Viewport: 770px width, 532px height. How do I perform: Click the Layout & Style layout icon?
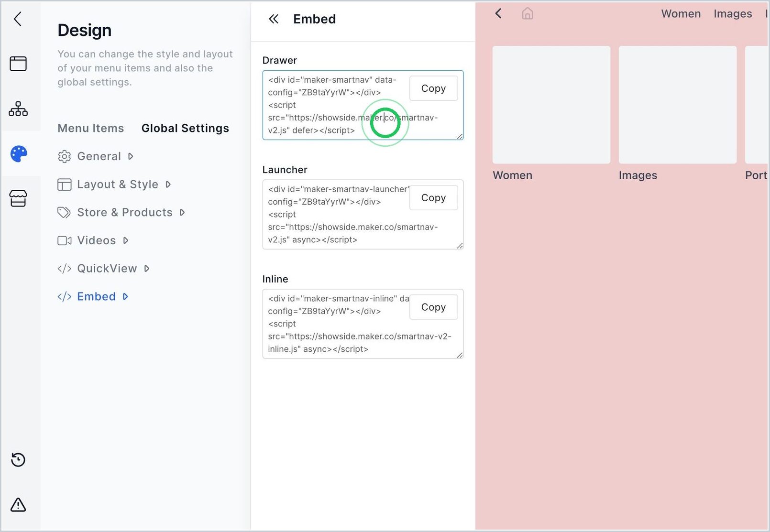64,185
